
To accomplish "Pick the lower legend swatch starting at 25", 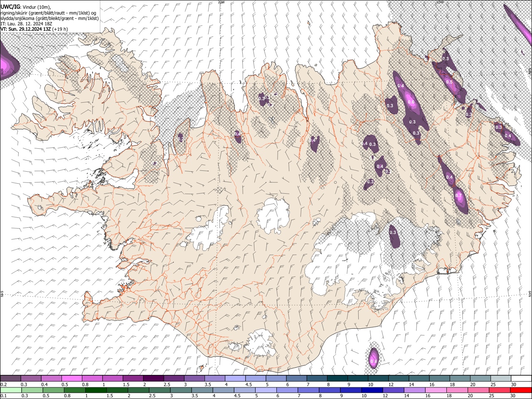I will (x=500, y=390).
